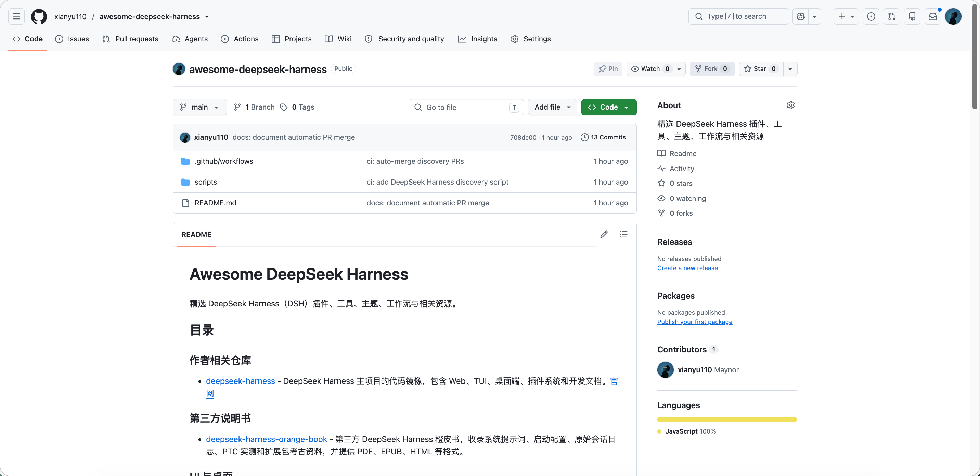Open notifications inbox icon
The height and width of the screenshot is (476, 980).
click(933, 16)
